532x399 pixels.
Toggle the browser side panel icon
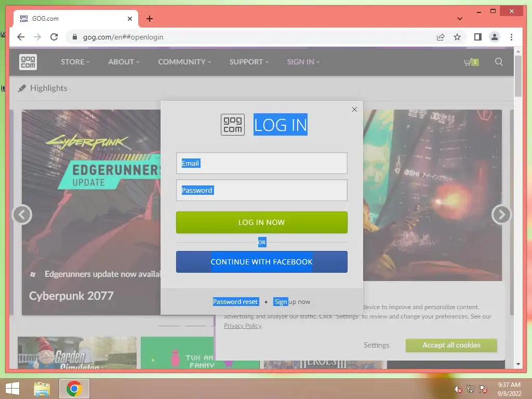click(x=478, y=37)
